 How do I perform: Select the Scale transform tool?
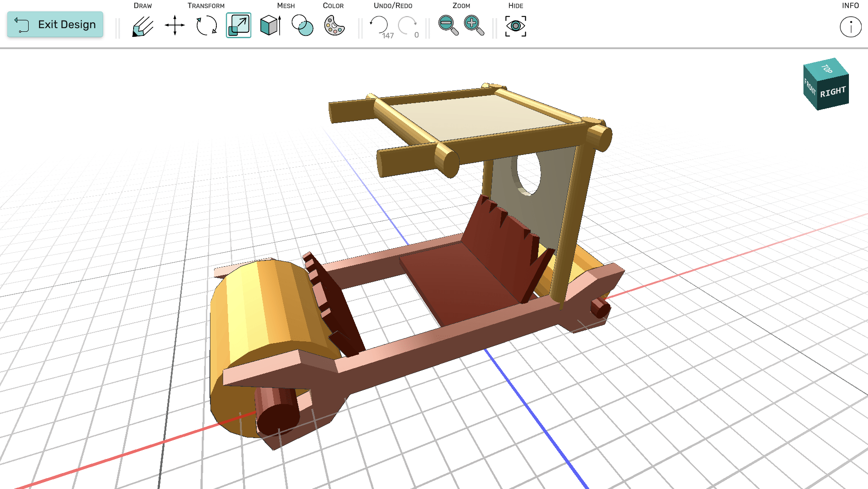238,26
